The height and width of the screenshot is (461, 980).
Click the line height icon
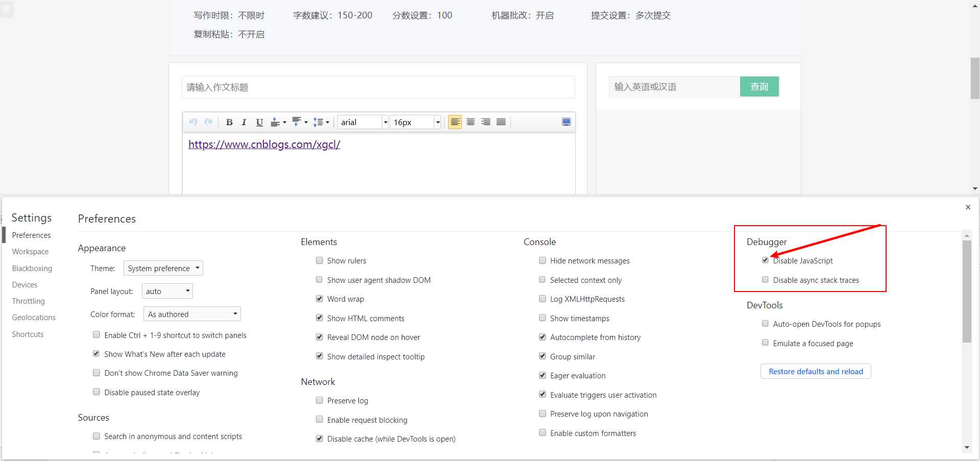pos(318,122)
